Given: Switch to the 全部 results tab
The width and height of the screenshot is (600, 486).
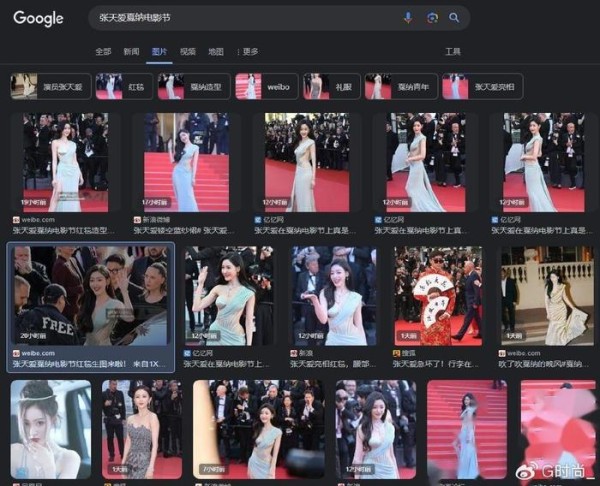Looking at the screenshot, I should [103, 52].
